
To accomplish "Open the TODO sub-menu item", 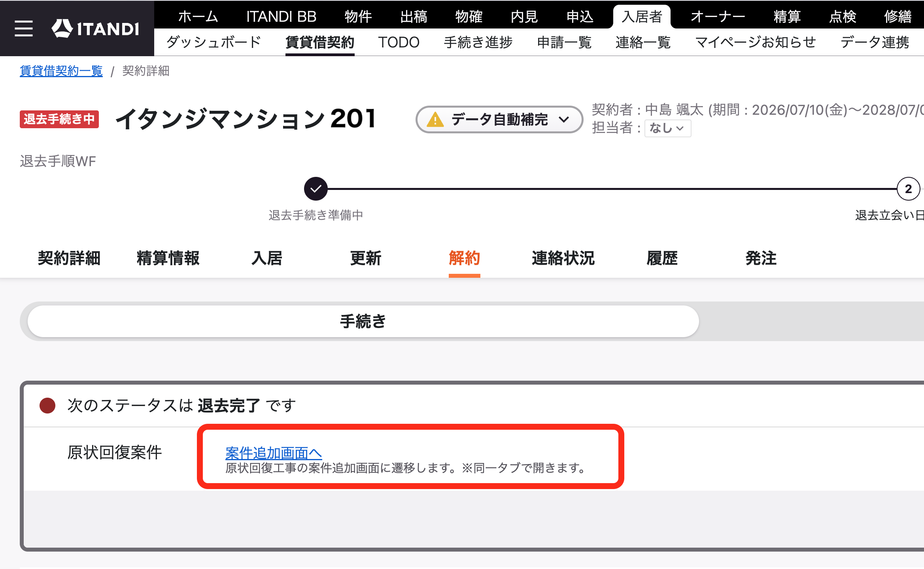I will pos(399,42).
